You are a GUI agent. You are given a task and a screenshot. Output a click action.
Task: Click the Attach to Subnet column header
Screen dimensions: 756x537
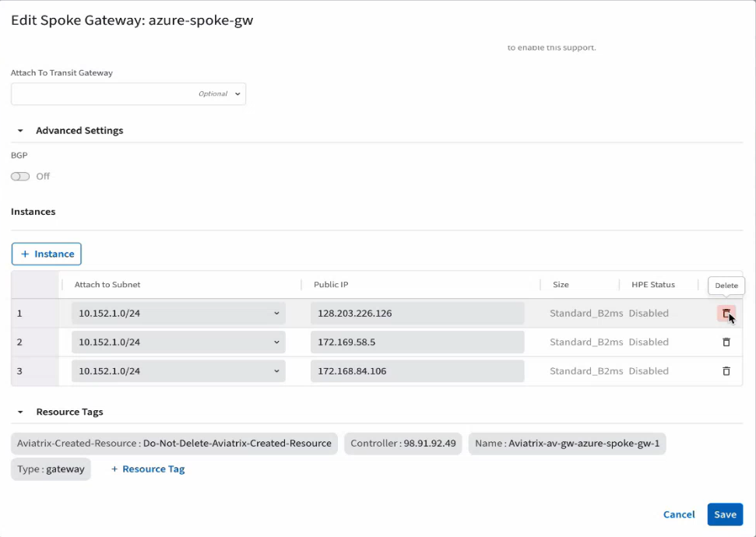(107, 285)
